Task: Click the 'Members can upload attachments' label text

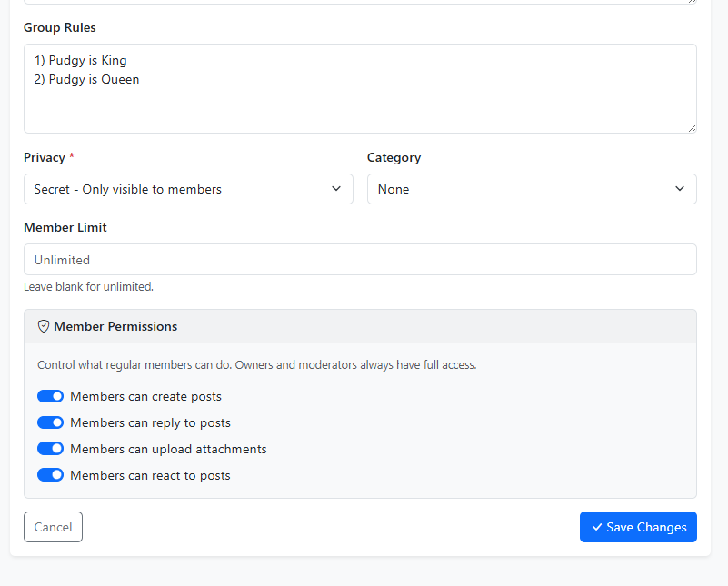Action: coord(168,449)
